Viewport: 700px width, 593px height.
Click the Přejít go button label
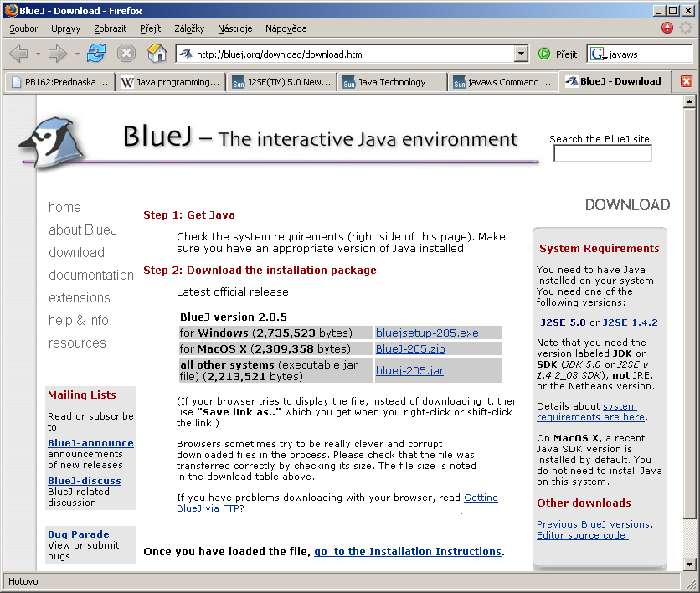(567, 54)
